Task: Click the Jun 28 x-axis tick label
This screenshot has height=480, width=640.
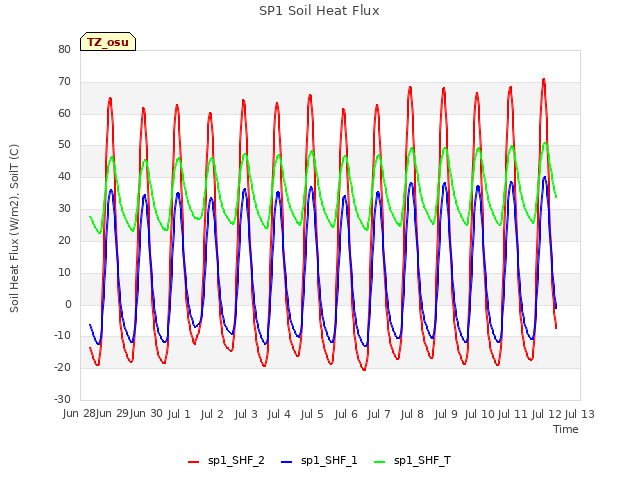Action: tap(79, 414)
